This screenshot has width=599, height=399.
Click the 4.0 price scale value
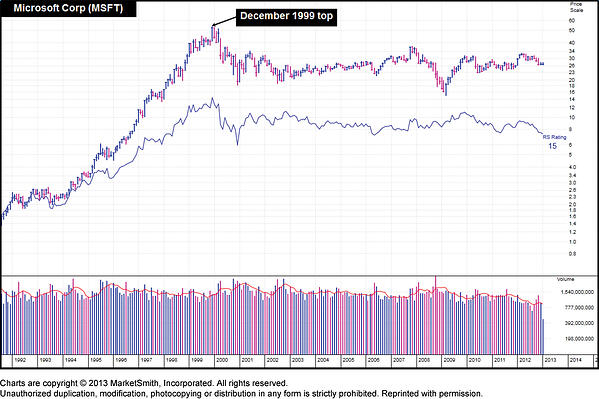[x=572, y=167]
